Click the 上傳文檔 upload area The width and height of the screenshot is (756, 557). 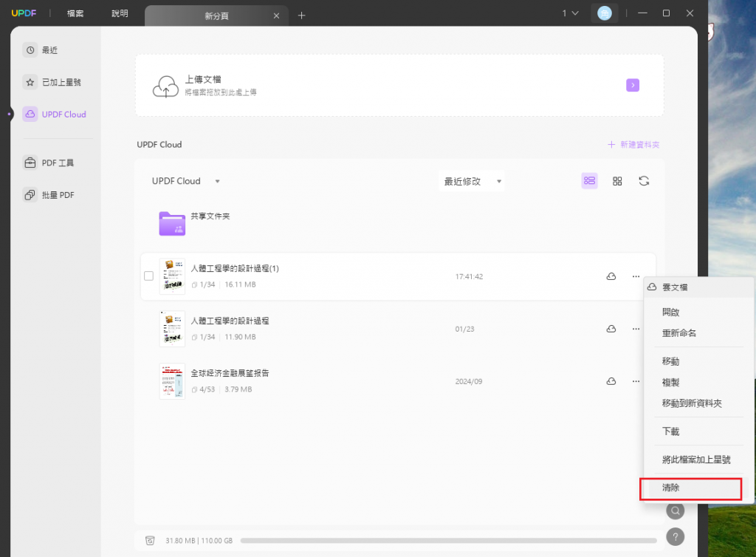tap(399, 86)
